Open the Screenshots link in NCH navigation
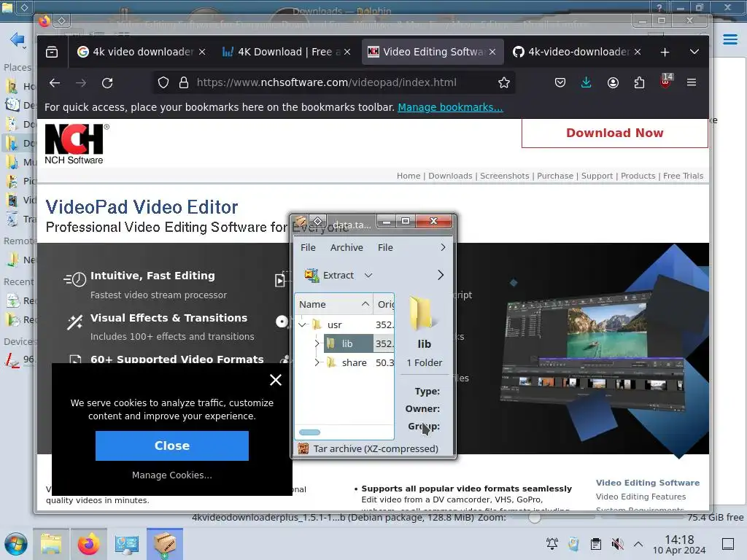 (505, 176)
